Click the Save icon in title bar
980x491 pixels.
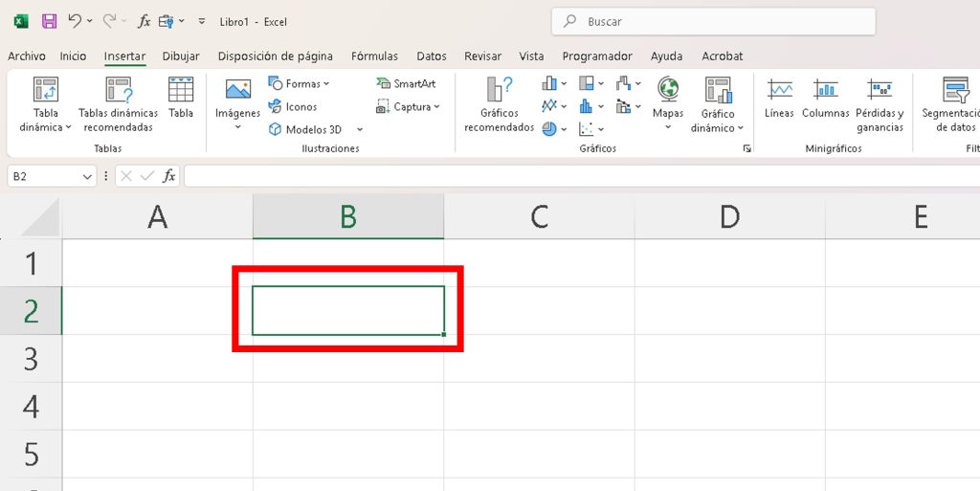point(49,21)
